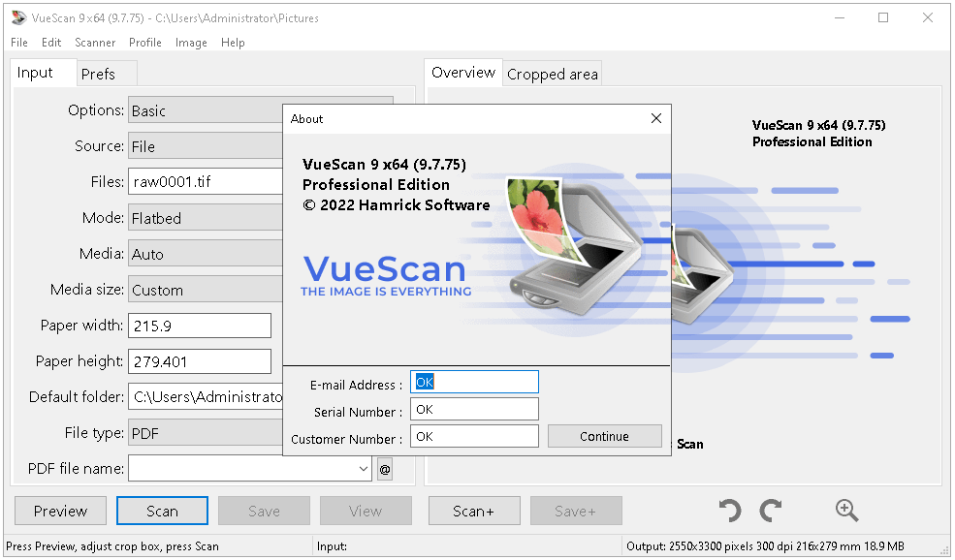Click the "Press Preview, adjust crop box" status text

(112, 546)
